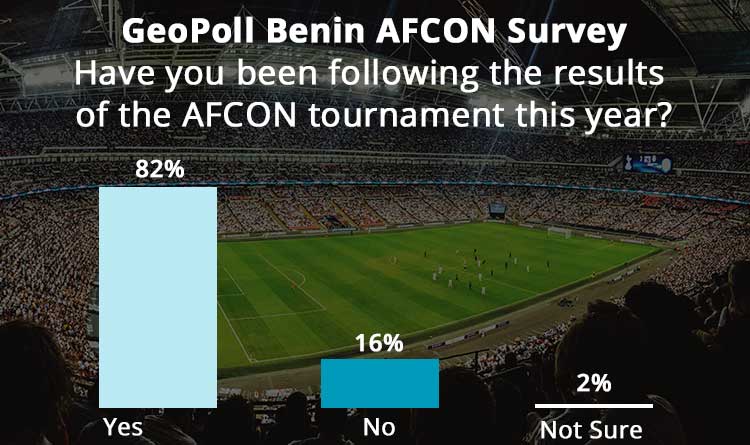Select the 82% value label
Screen dimensions: 750x445
(x=160, y=171)
